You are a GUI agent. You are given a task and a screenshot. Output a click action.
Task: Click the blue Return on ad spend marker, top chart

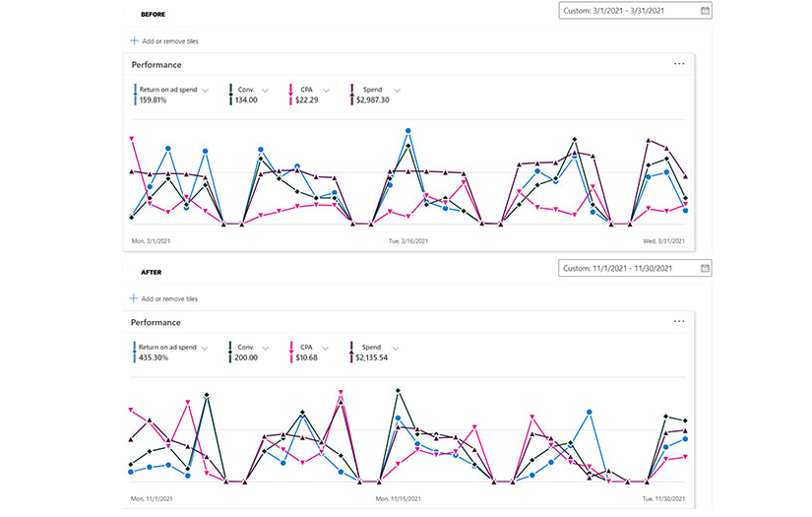135,95
